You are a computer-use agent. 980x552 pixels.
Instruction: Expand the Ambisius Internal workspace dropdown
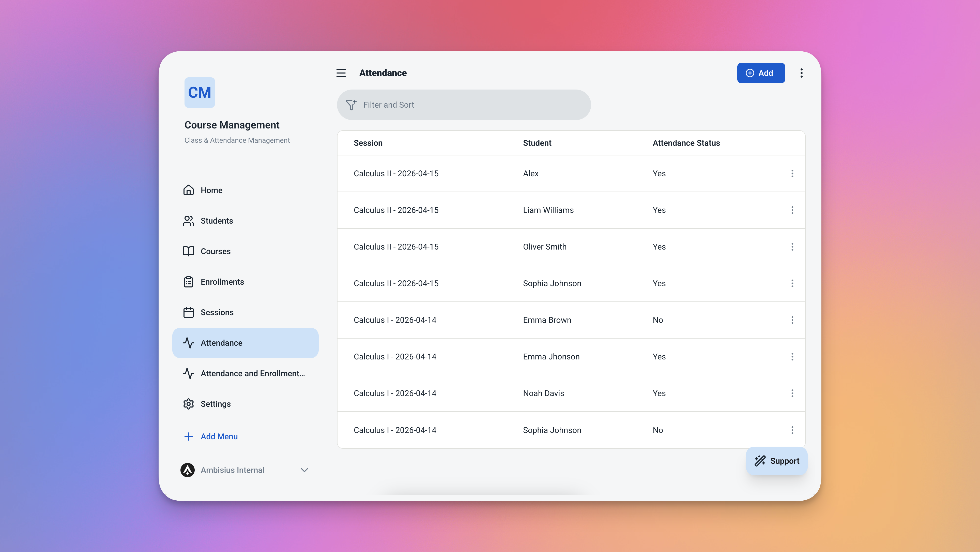(x=304, y=470)
